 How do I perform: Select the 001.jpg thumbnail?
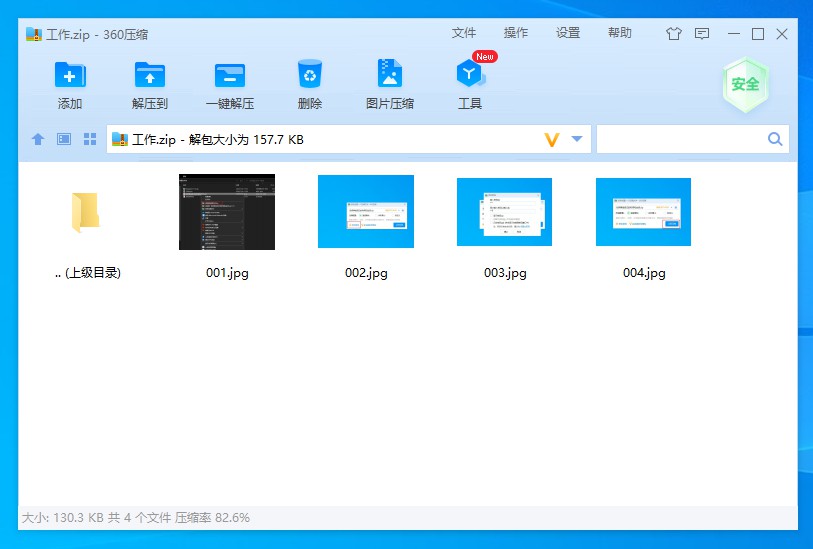tap(227, 212)
